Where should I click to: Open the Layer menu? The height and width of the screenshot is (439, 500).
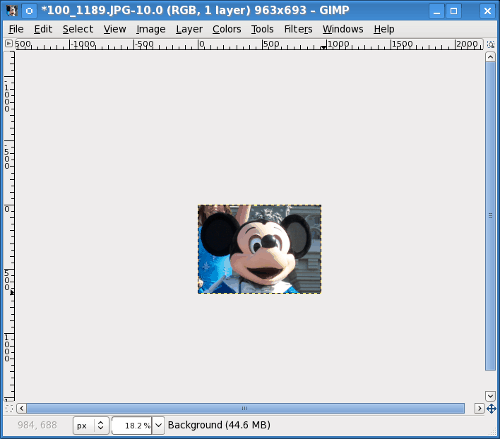[189, 29]
